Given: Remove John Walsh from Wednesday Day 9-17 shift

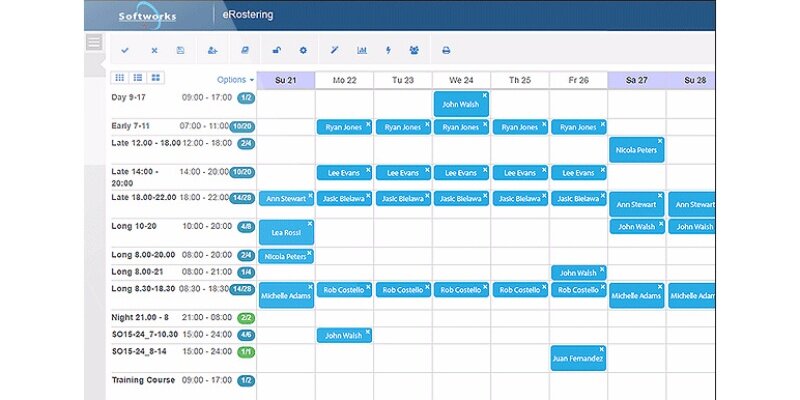Looking at the screenshot, I should coord(486,95).
